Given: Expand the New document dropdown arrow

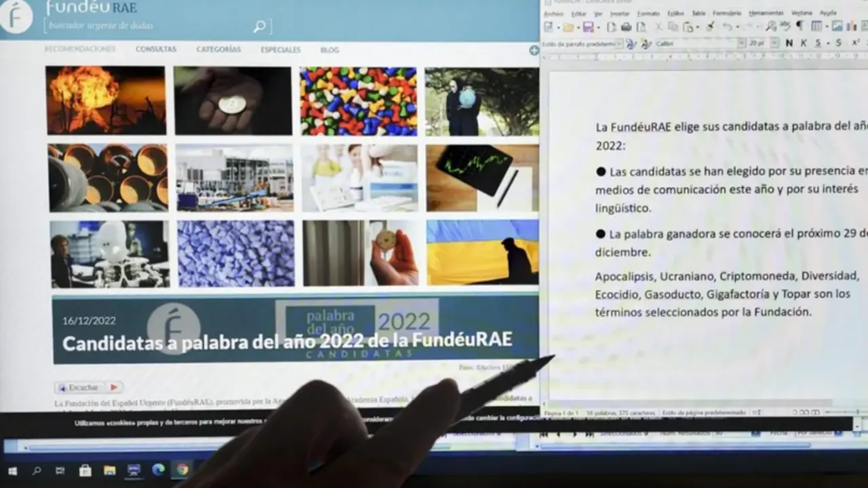Looking at the screenshot, I should (558, 28).
